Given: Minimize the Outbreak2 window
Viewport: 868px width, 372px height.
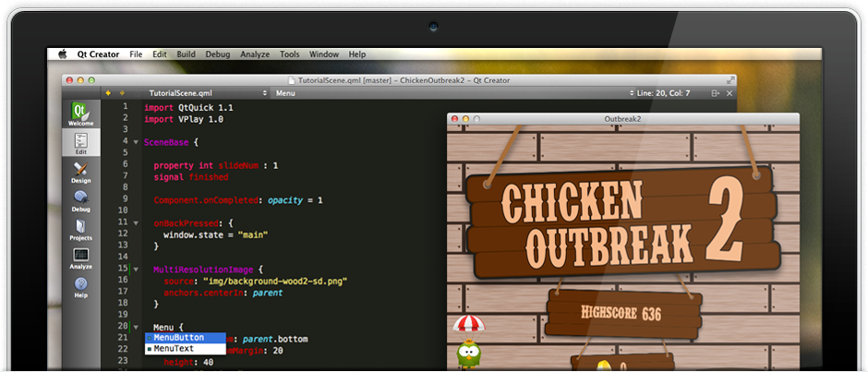Looking at the screenshot, I should [465, 119].
